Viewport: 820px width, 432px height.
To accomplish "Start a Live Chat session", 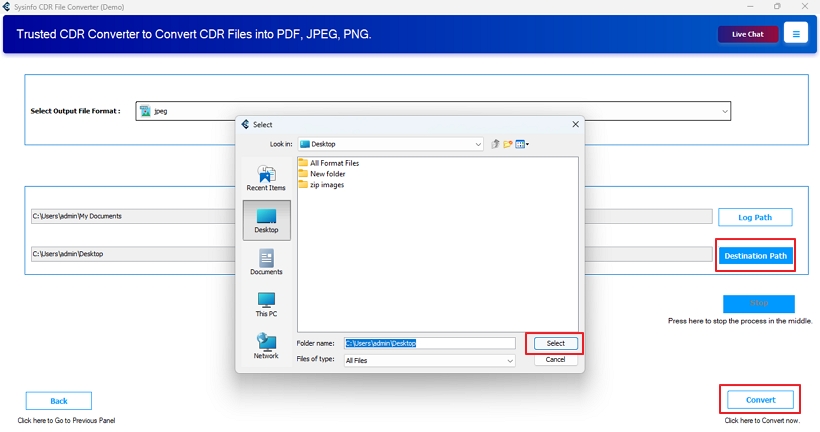I will pos(747,34).
